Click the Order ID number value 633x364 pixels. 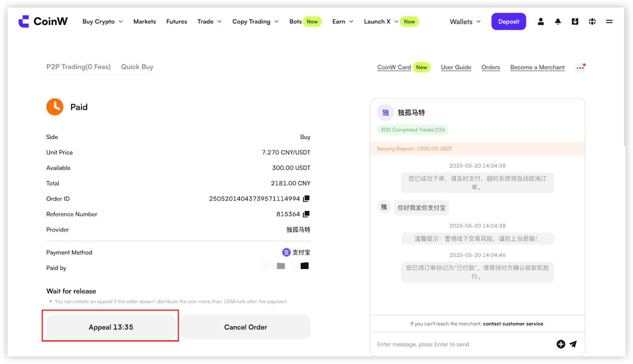[254, 199]
